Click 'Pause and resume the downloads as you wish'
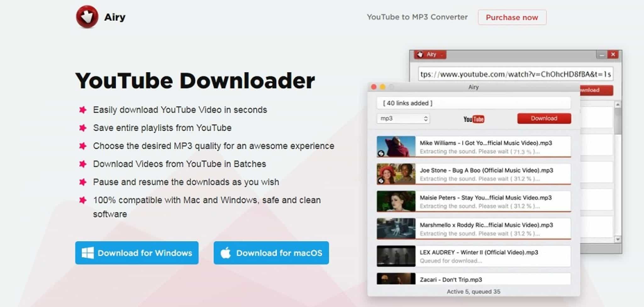The height and width of the screenshot is (307, 644). (x=186, y=182)
